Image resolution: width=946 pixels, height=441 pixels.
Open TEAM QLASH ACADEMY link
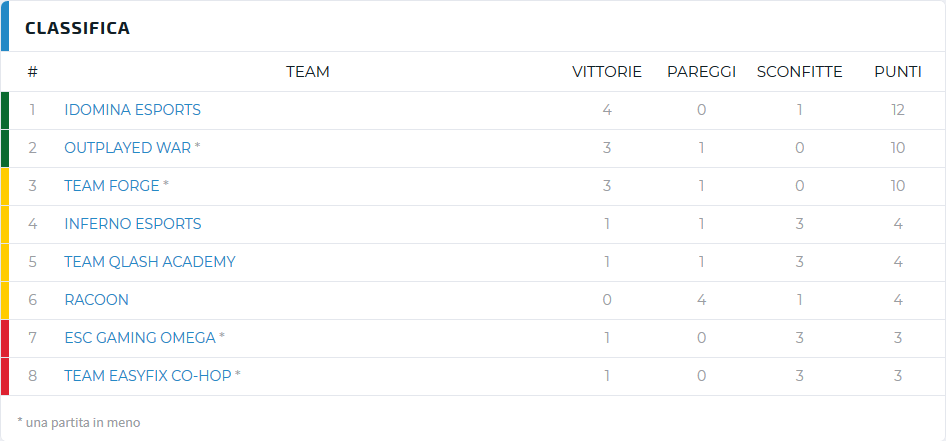pos(150,262)
